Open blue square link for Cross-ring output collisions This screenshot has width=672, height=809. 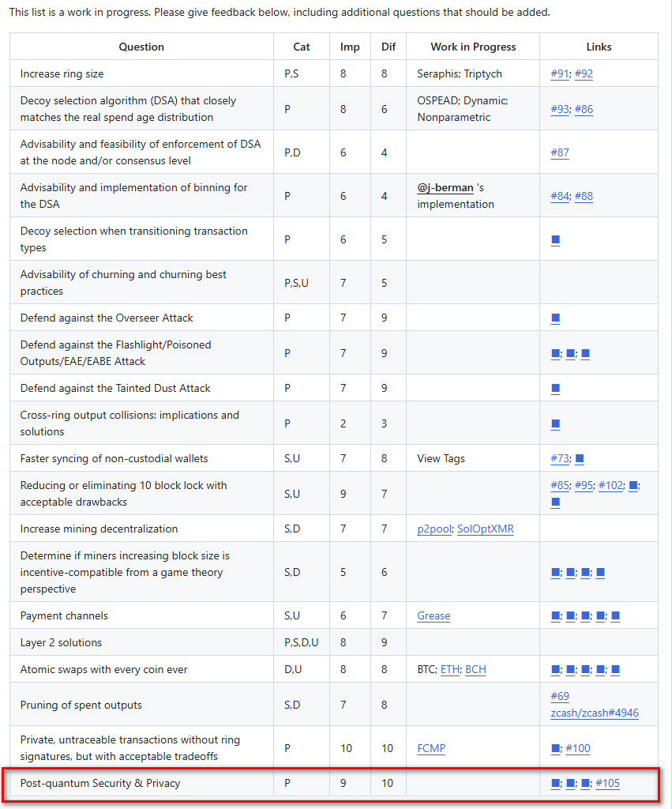coord(555,423)
